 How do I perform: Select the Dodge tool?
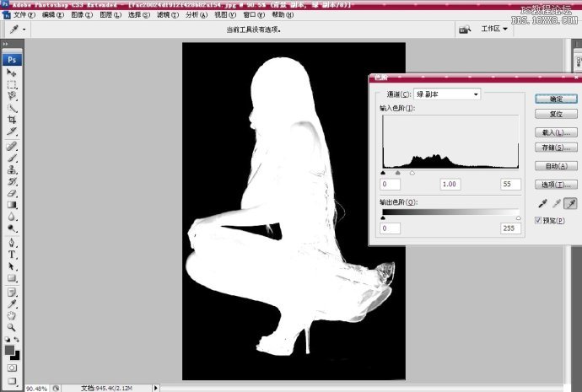click(x=12, y=228)
